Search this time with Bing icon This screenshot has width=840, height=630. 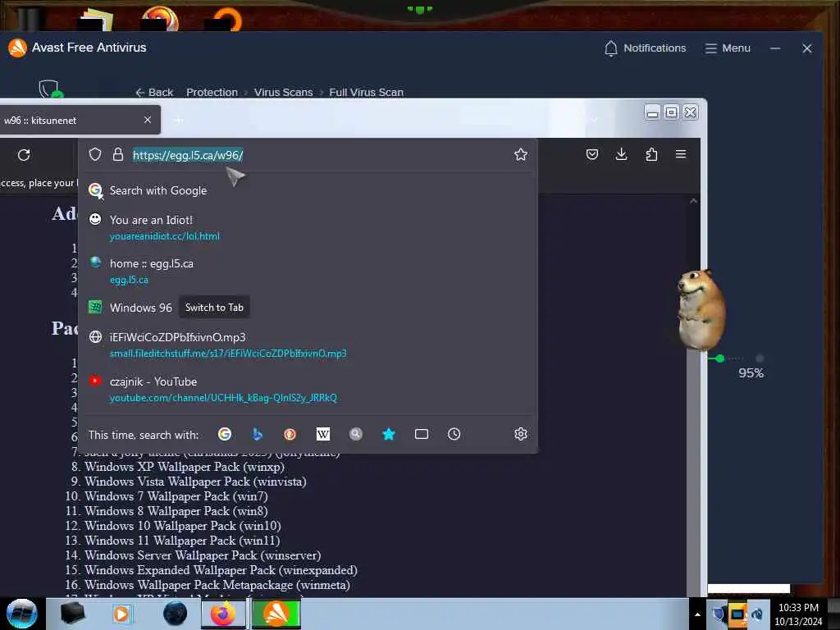coord(258,434)
